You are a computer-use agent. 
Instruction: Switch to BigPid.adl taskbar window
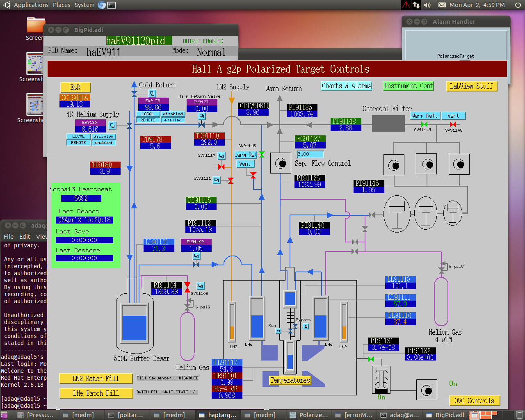point(445,415)
